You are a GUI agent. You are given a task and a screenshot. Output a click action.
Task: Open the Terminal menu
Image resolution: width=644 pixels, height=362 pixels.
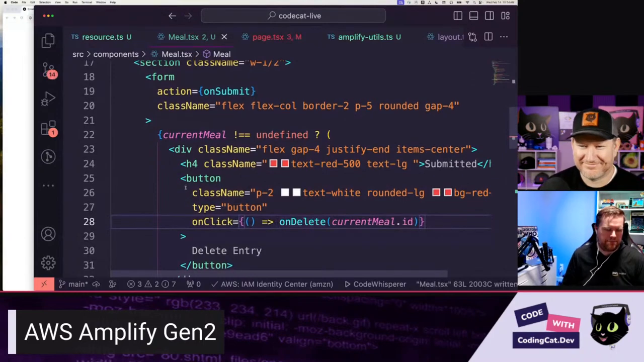coord(87,2)
